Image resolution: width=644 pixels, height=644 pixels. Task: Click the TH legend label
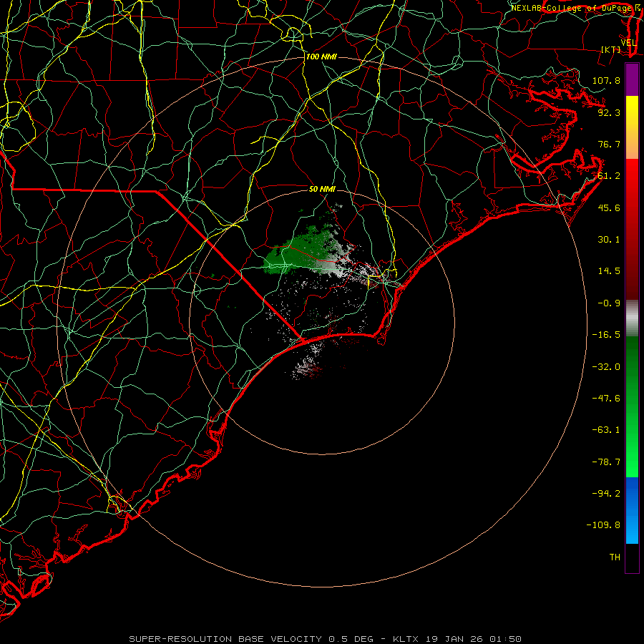pyautogui.click(x=615, y=557)
